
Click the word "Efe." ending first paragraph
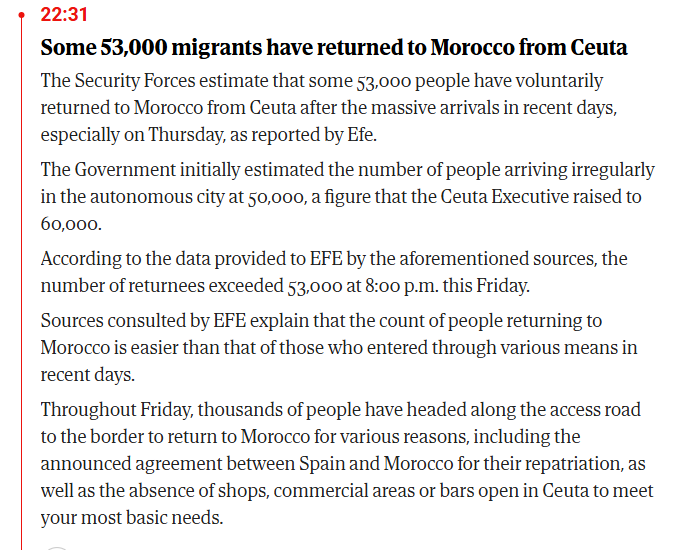coord(362,135)
